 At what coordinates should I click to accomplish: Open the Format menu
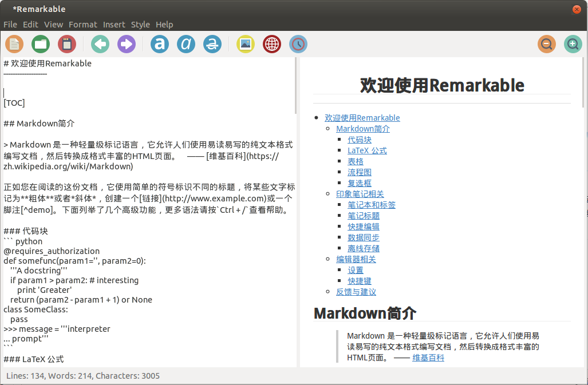(83, 25)
